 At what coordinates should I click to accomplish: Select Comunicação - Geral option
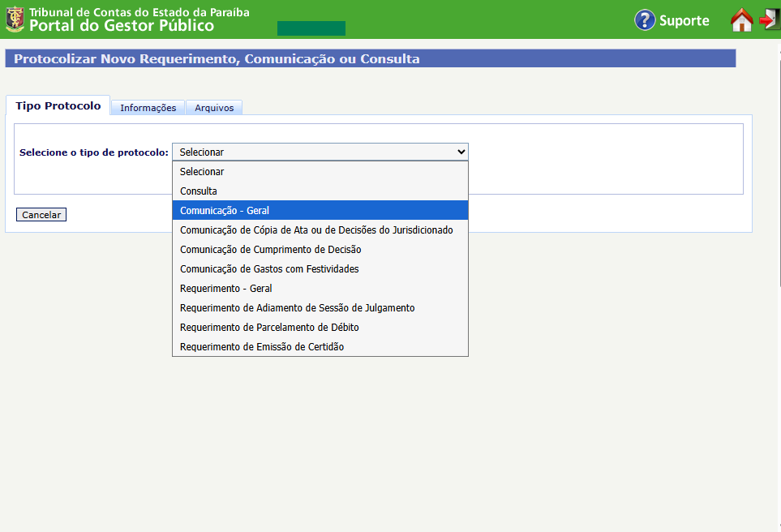pos(320,210)
